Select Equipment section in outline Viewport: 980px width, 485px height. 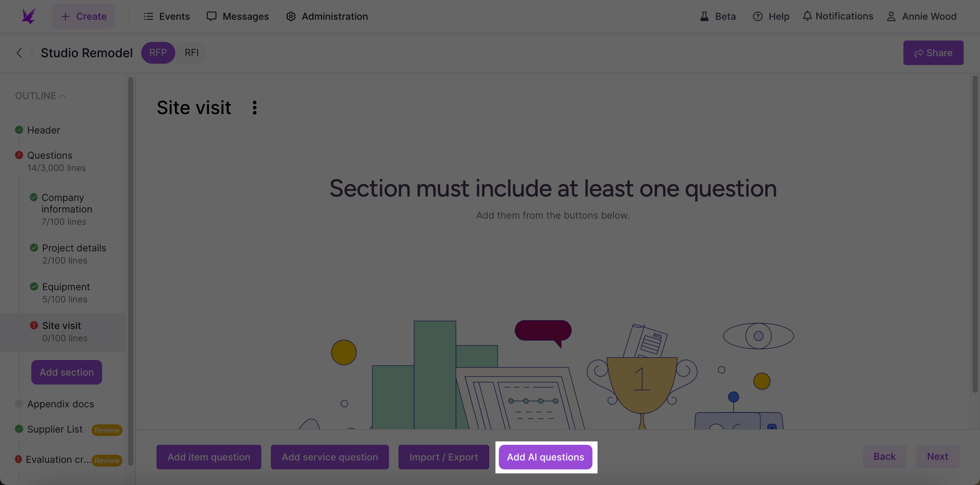pos(65,293)
